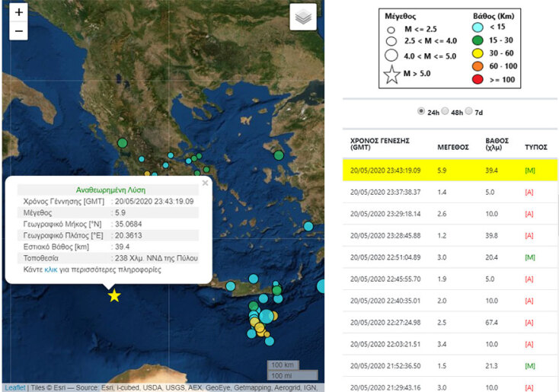Click the large cyan marker east of Crete
Viewport: 559px width, 392px height.
pos(321,286)
